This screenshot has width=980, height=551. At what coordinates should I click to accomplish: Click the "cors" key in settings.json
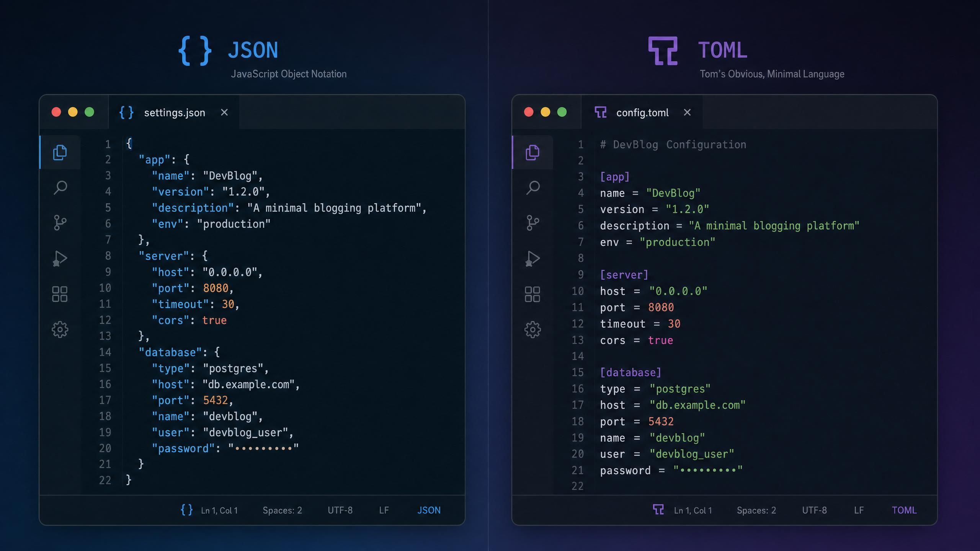click(x=170, y=320)
